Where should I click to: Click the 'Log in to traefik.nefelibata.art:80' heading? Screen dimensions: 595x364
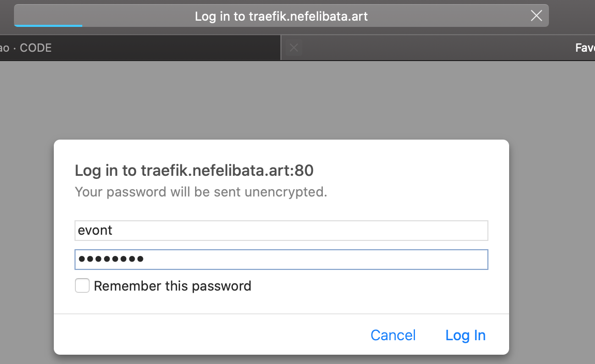point(194,171)
